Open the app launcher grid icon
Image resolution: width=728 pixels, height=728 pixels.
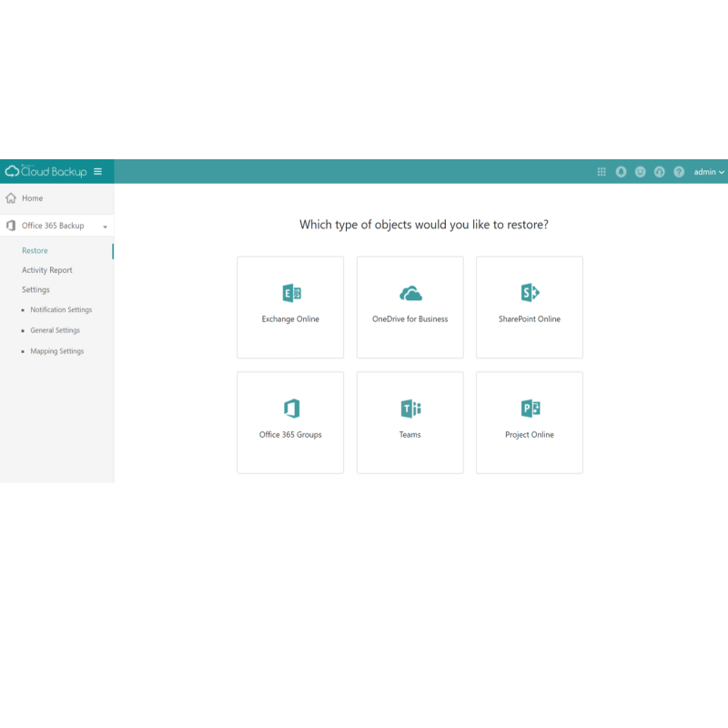pos(602,172)
